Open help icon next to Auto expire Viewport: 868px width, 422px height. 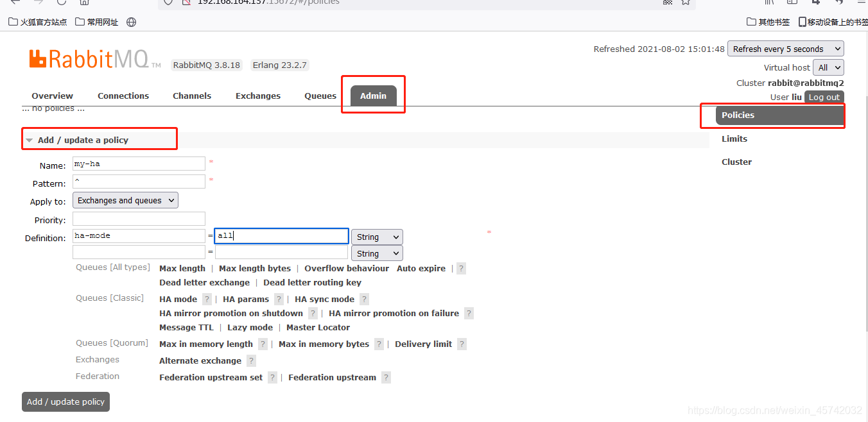click(x=461, y=269)
